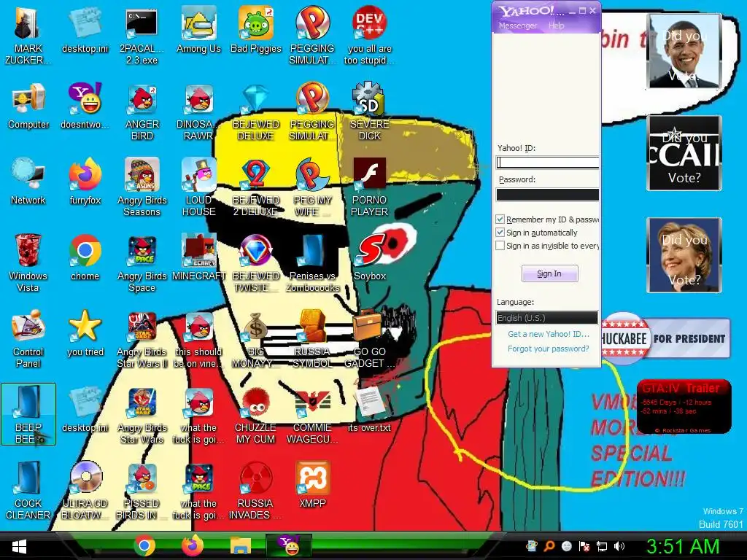Open the GO GO GADGET briefcase icon
Viewport: 747px width, 560px height.
[369, 338]
